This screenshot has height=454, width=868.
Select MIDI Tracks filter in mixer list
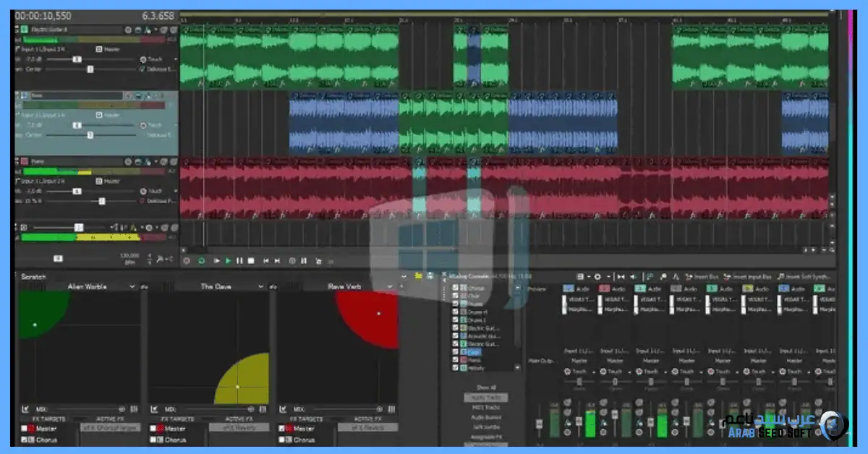click(x=486, y=408)
